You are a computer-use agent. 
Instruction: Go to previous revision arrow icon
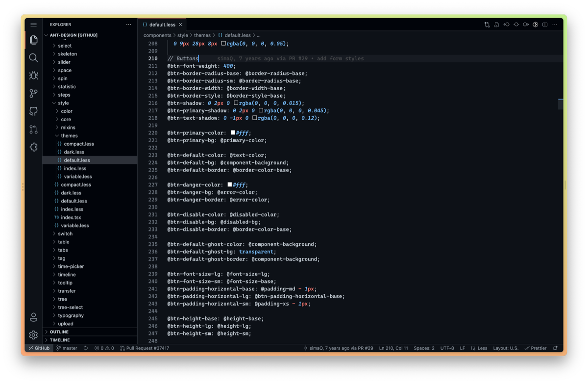[x=506, y=25]
